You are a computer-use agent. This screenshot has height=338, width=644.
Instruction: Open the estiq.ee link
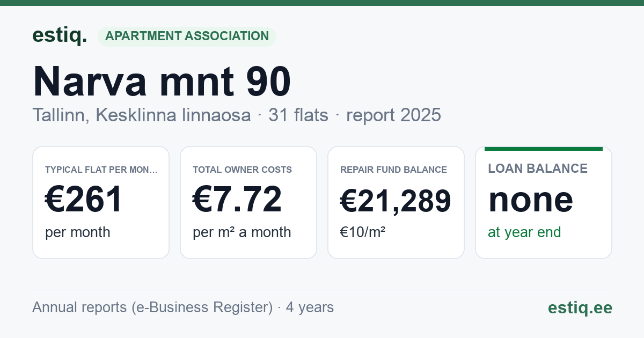point(580,307)
